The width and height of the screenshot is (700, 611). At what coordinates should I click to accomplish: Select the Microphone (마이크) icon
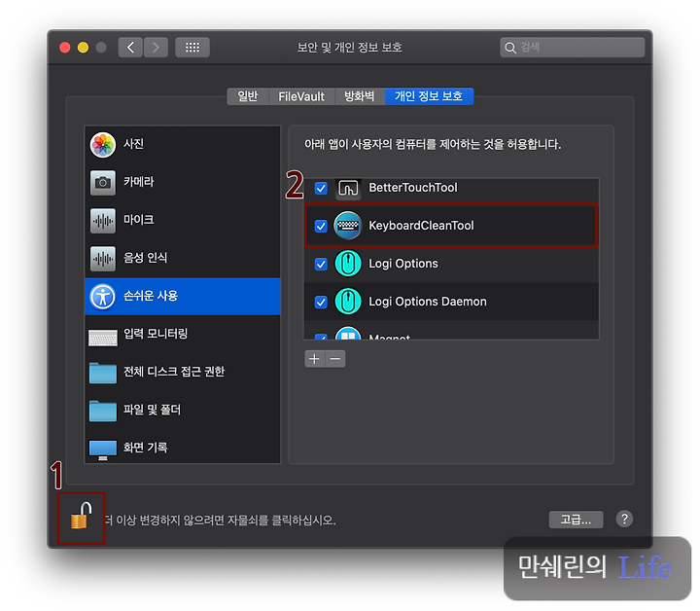[103, 221]
